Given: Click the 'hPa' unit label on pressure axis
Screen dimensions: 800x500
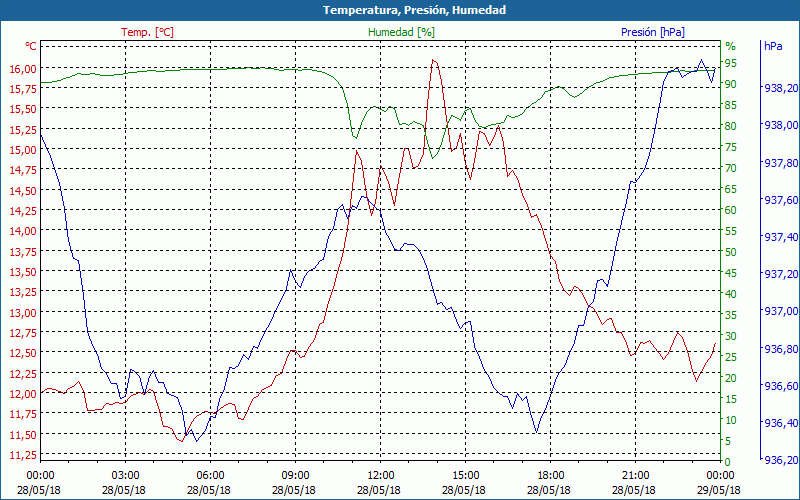Looking at the screenshot, I should [773, 46].
